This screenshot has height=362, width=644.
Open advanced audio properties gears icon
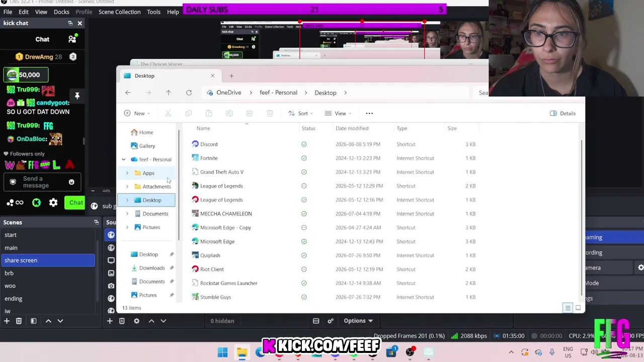[331, 321]
